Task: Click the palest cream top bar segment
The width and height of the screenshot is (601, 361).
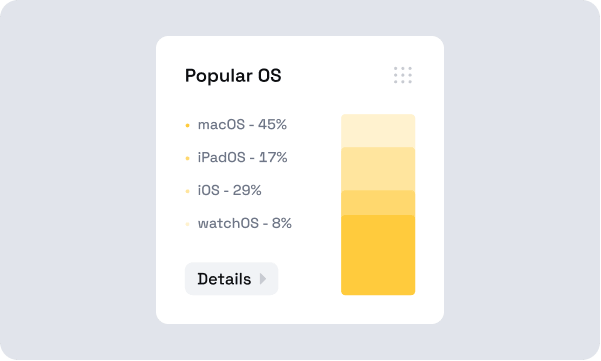Action: click(x=378, y=131)
